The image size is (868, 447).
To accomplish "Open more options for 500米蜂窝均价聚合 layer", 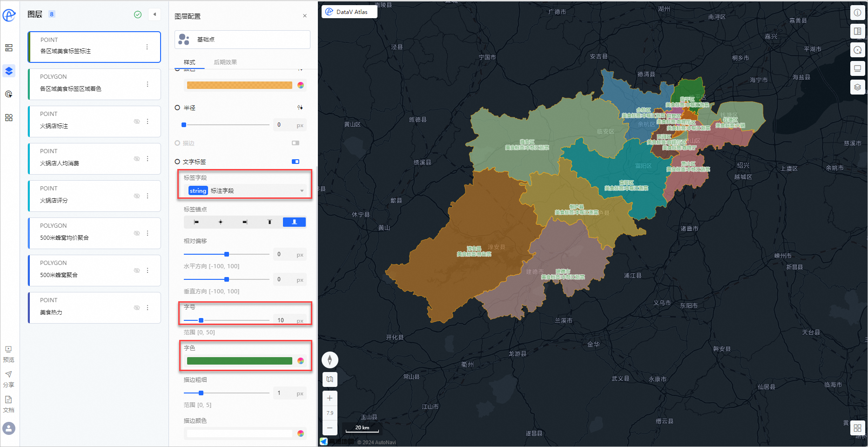I will (148, 233).
